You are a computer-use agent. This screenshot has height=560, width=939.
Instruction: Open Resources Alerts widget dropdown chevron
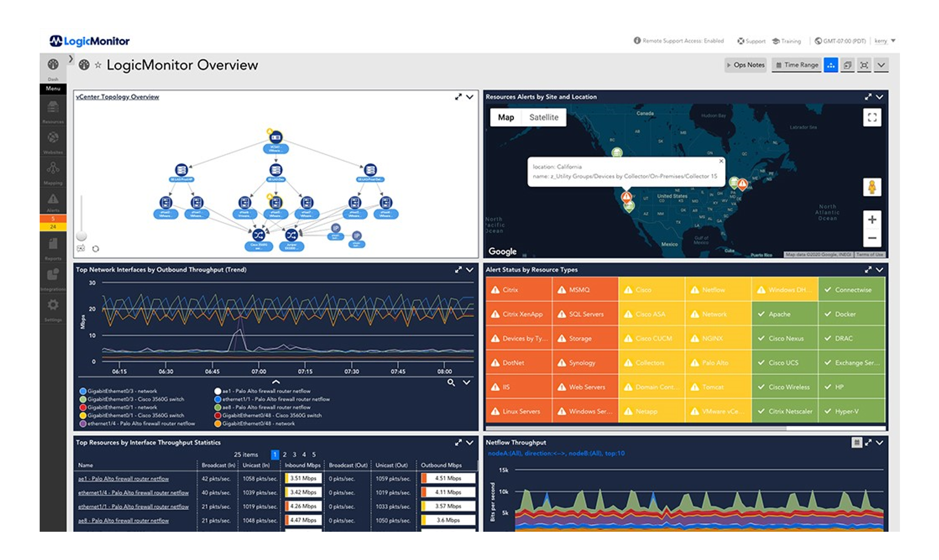(879, 97)
